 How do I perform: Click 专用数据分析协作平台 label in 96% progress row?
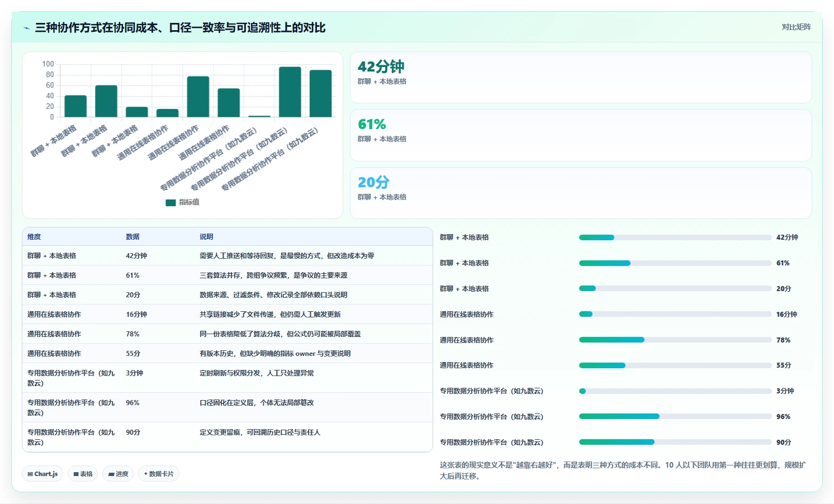tap(491, 417)
